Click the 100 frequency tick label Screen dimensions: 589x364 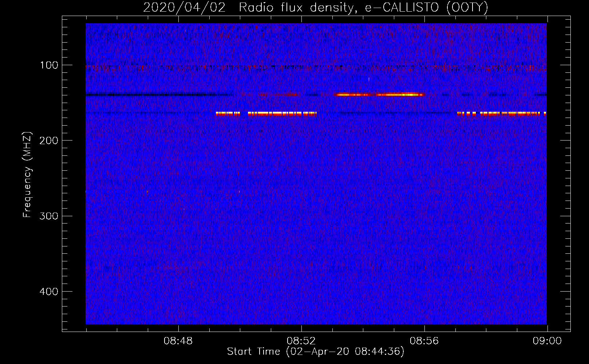click(x=49, y=65)
